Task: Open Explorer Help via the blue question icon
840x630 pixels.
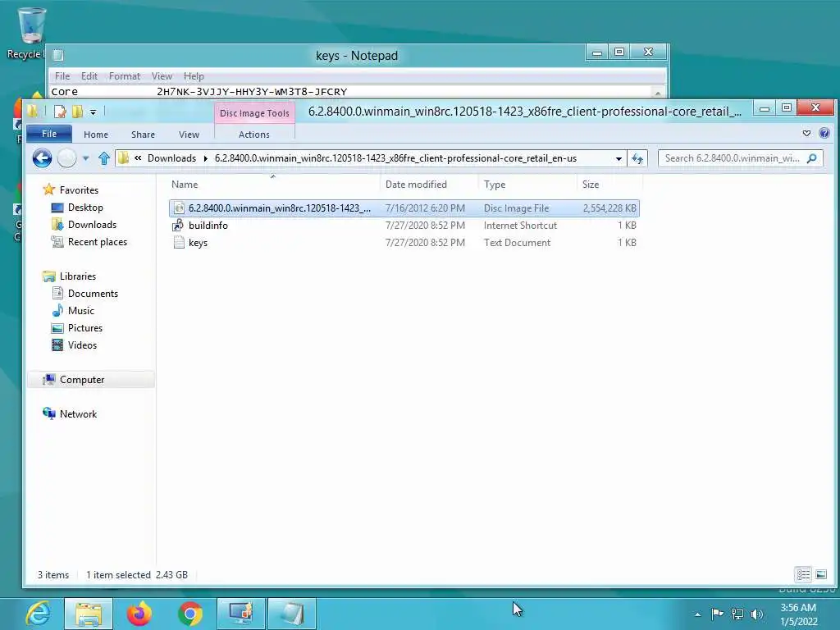Action: pyautogui.click(x=824, y=134)
